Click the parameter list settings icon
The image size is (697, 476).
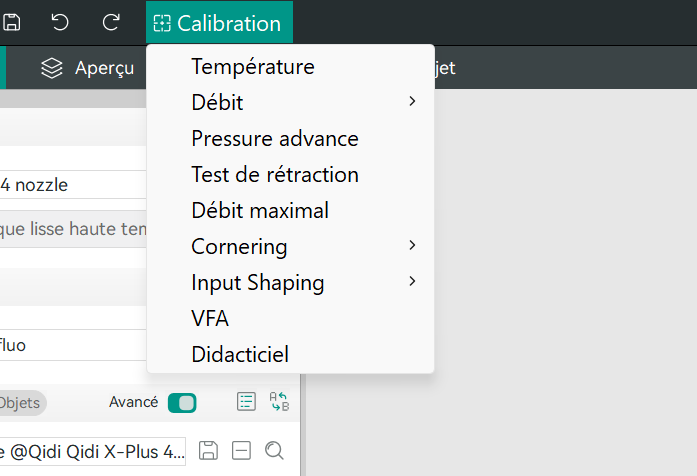click(x=246, y=402)
